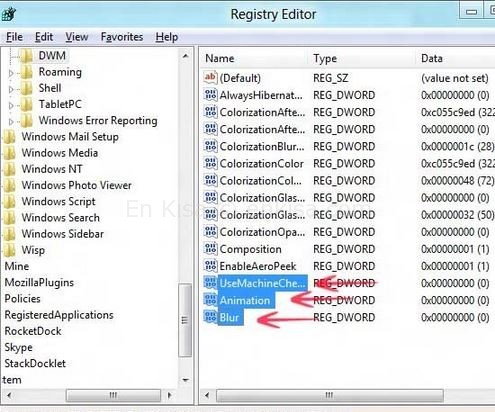
Task: Click the Windows Photo Viewer folder icon
Action: [10, 185]
